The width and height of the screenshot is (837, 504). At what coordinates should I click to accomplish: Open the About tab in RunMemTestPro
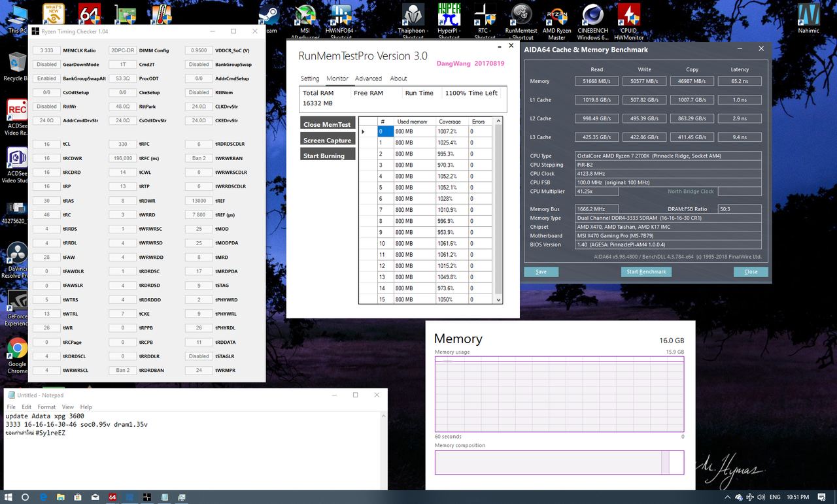point(398,78)
